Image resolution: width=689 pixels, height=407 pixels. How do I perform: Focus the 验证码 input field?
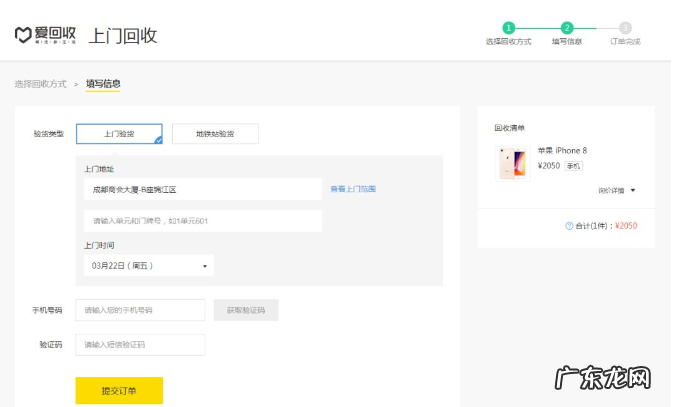coord(140,345)
